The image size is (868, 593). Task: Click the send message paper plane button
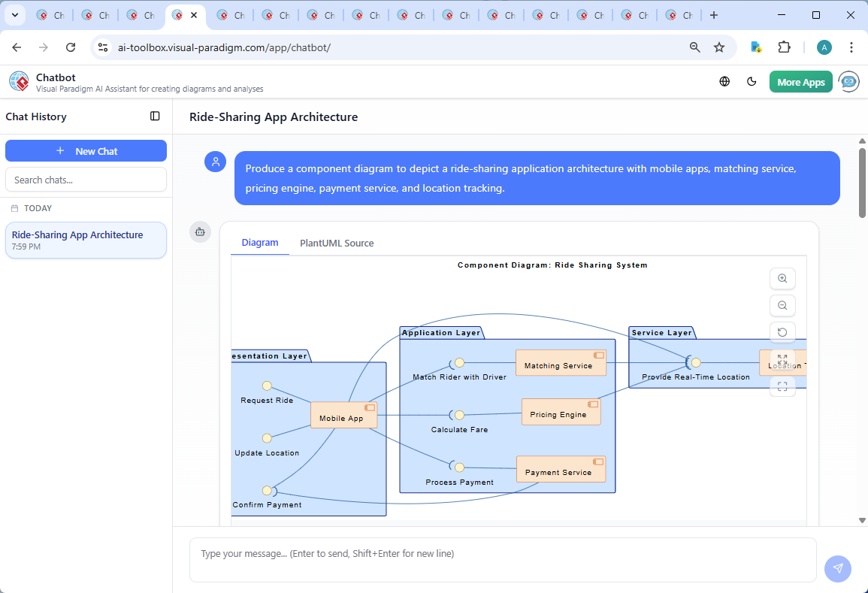tap(837, 568)
